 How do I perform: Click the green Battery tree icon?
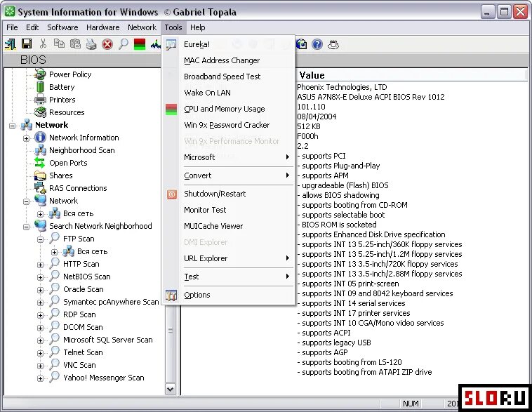pyautogui.click(x=40, y=87)
